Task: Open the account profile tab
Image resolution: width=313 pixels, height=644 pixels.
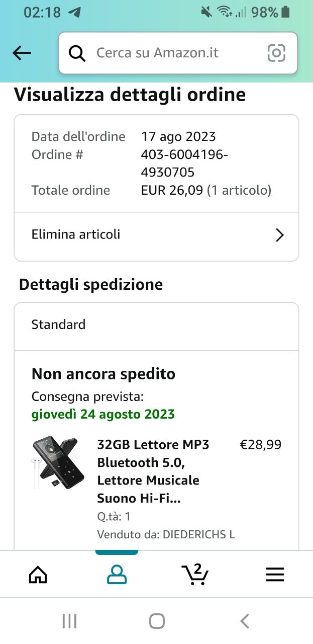Action: pyautogui.click(x=117, y=574)
